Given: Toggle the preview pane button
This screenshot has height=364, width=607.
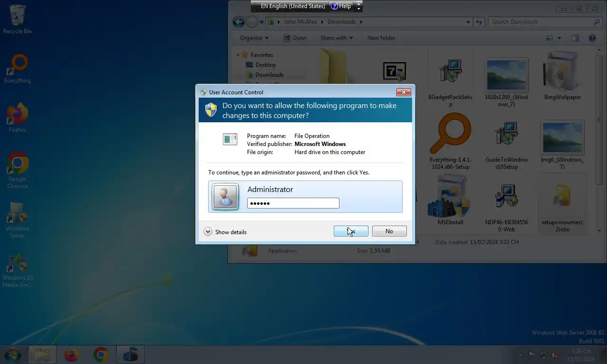Looking at the screenshot, I should tap(575, 38).
